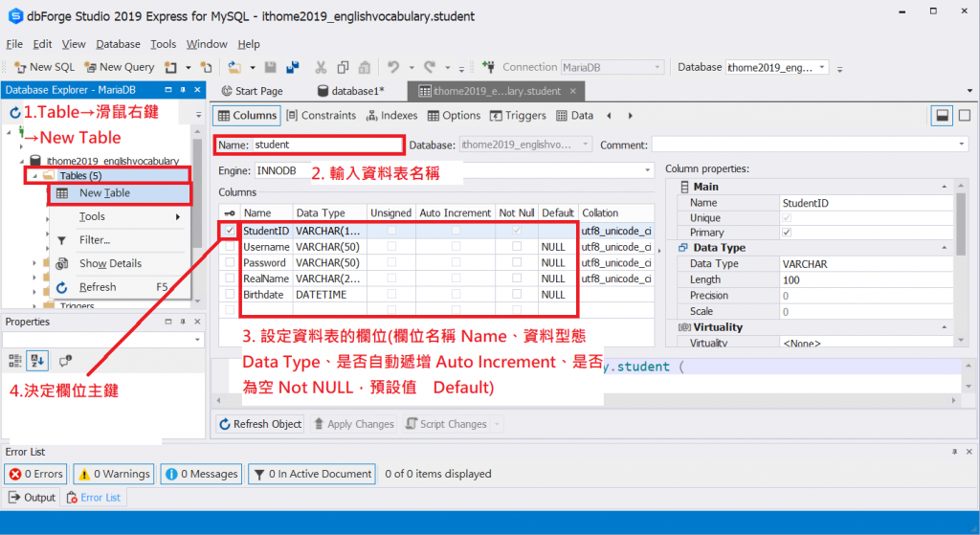This screenshot has height=535, width=980.
Task: Toggle Auto Increment checkbox for RealName
Action: click(x=456, y=279)
